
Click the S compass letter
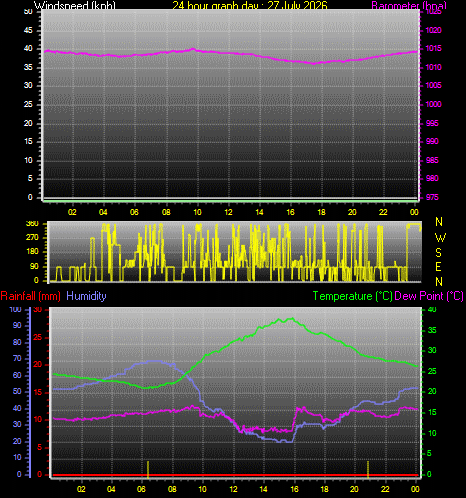(439, 253)
